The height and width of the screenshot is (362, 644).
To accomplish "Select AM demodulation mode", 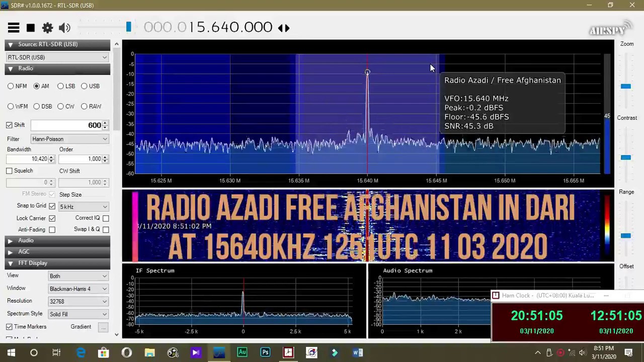I will (x=36, y=86).
